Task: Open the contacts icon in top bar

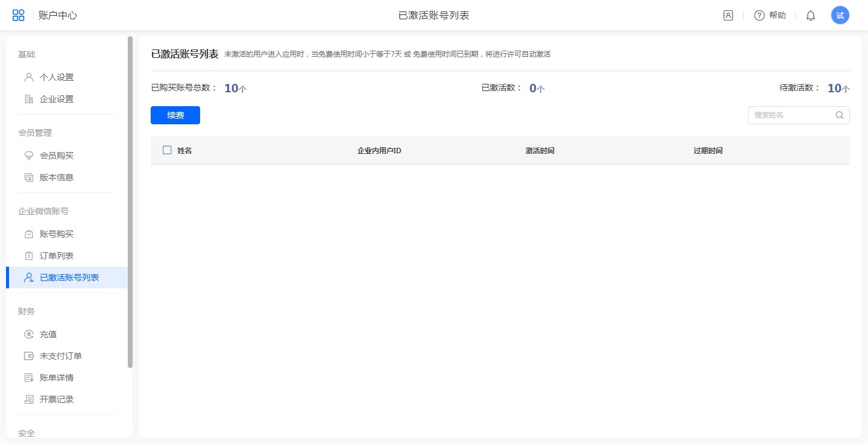Action: click(728, 16)
